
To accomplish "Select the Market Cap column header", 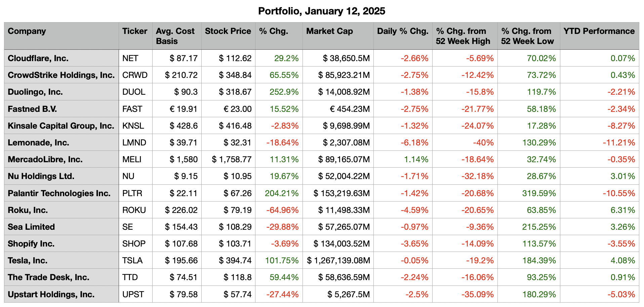I will 329,31.
